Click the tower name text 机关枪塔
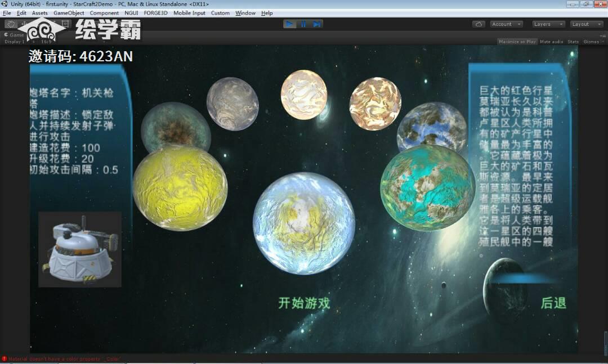Screen dimensions: 608x364 (71, 98)
